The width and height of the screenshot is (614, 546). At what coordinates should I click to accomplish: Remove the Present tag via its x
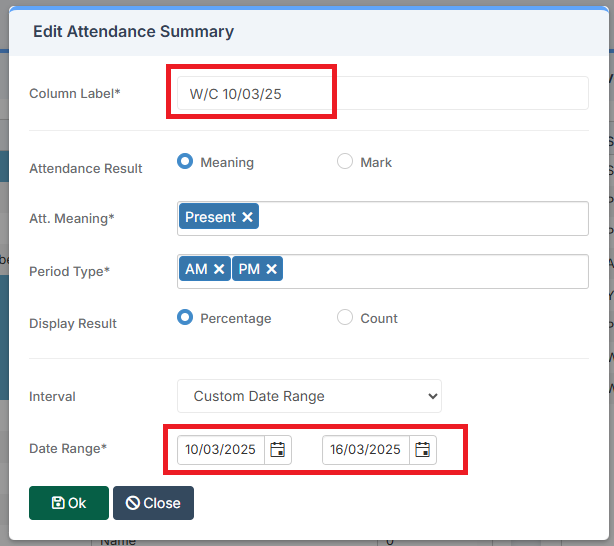pyautogui.click(x=248, y=217)
